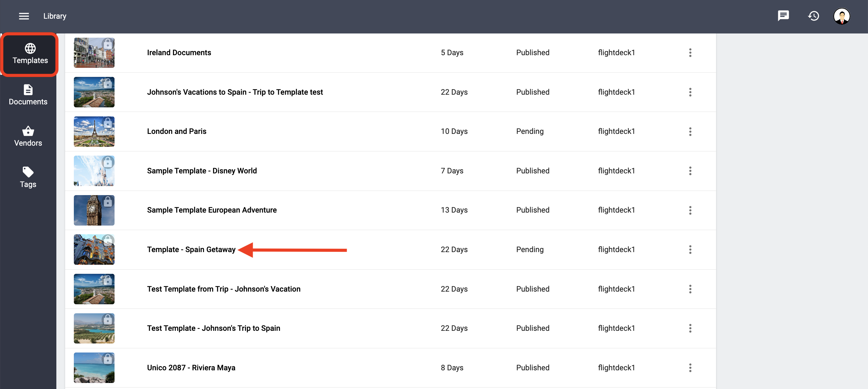
Task: Click flightdeck1 owner in Spain Getaway row
Action: 616,249
